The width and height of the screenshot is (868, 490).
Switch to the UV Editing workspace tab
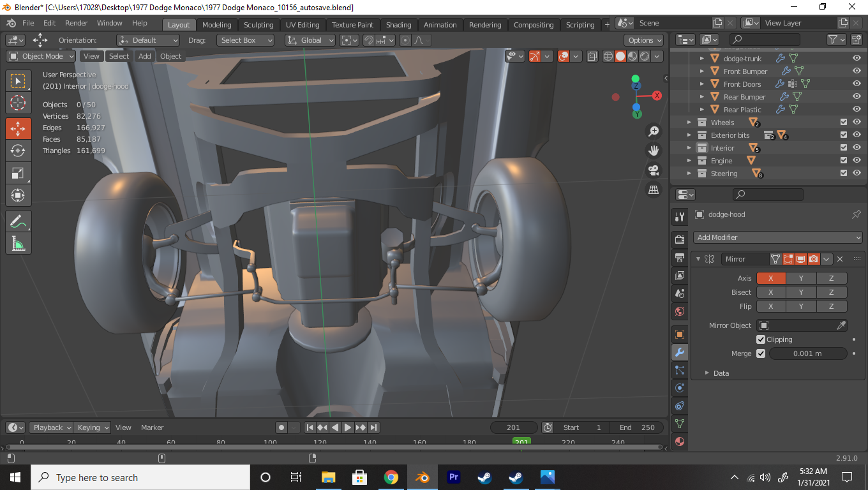303,25
